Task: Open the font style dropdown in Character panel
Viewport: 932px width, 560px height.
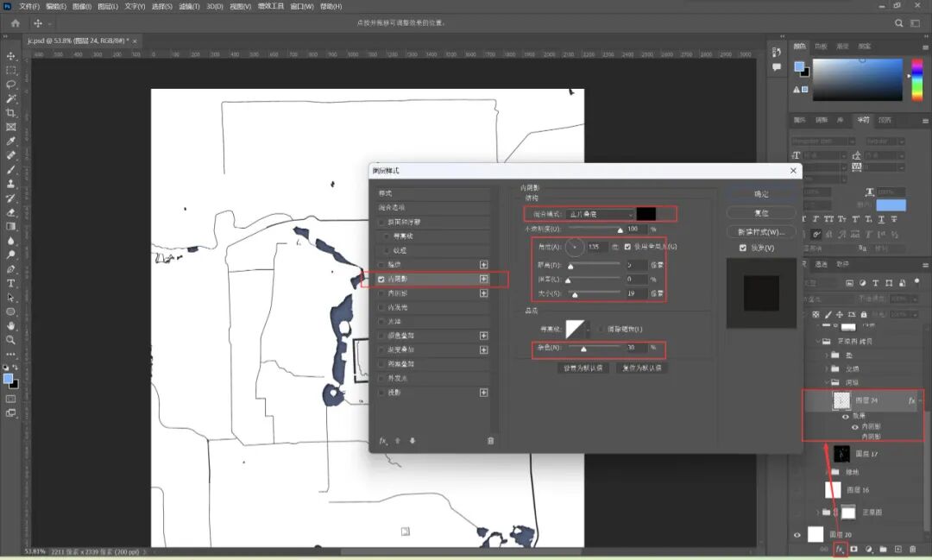Action: point(885,141)
